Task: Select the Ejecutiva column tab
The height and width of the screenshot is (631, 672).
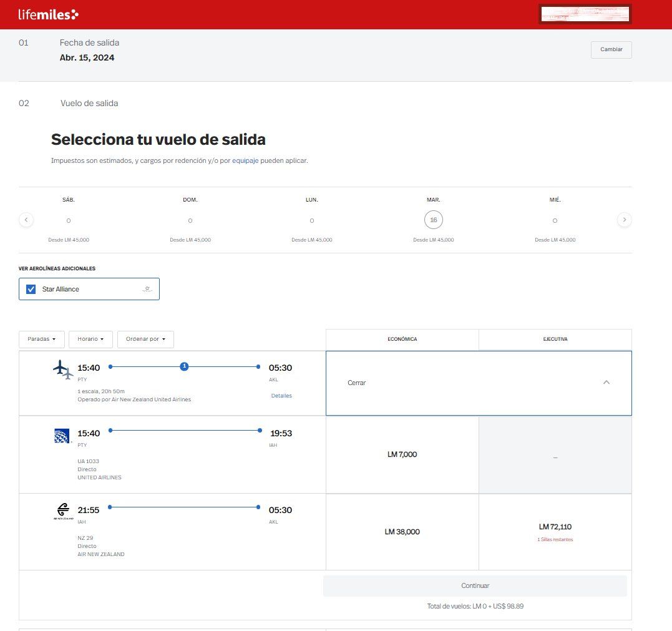Action: (555, 340)
